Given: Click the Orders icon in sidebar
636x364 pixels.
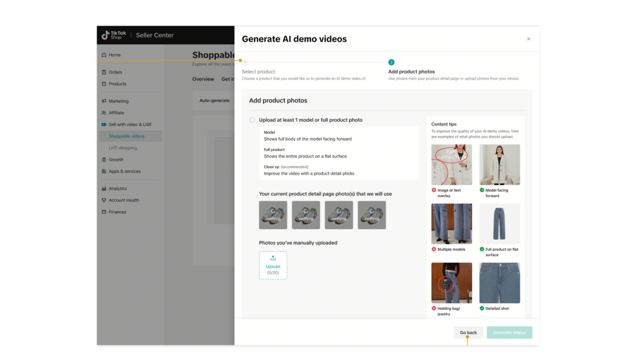Looking at the screenshot, I should tap(104, 72).
